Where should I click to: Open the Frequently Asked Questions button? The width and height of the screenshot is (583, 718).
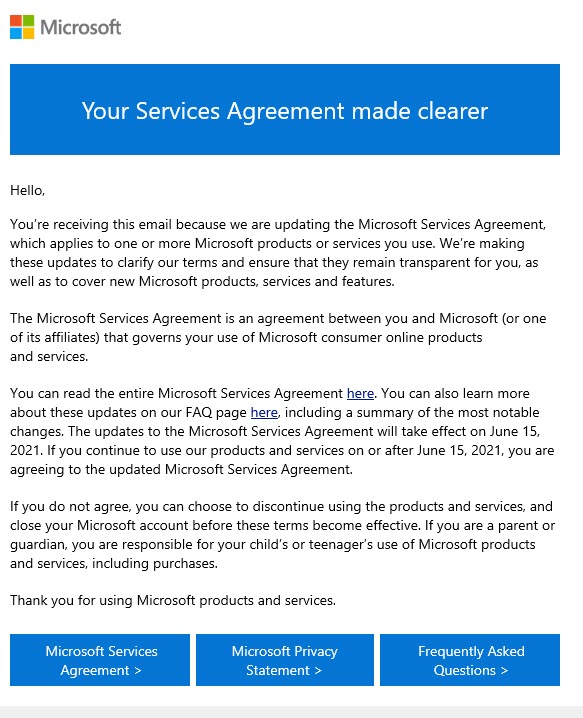(470, 660)
